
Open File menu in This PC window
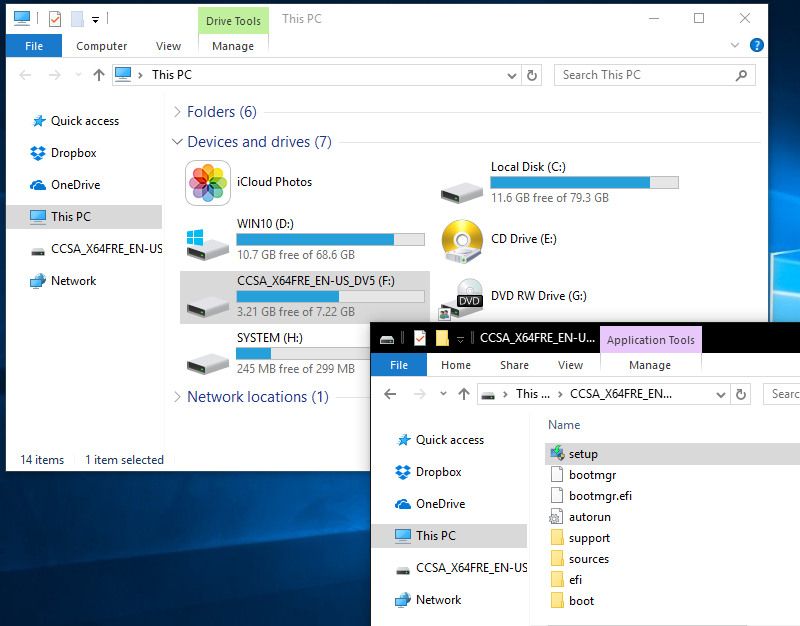34,46
